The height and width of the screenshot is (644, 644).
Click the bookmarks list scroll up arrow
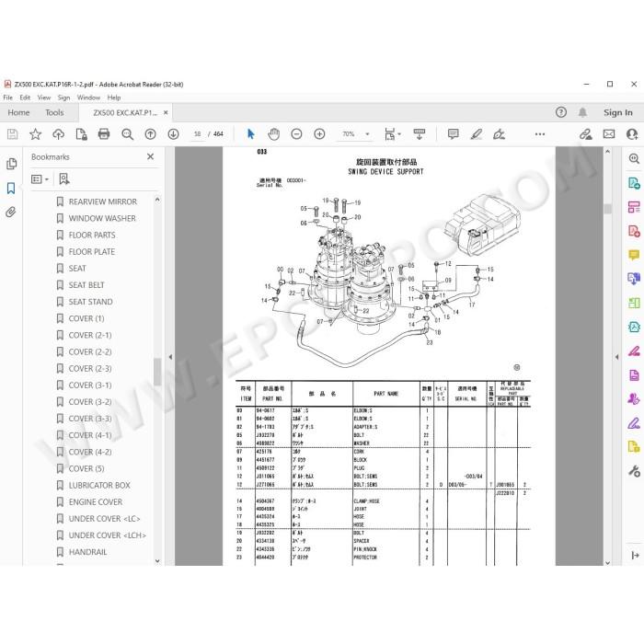157,200
